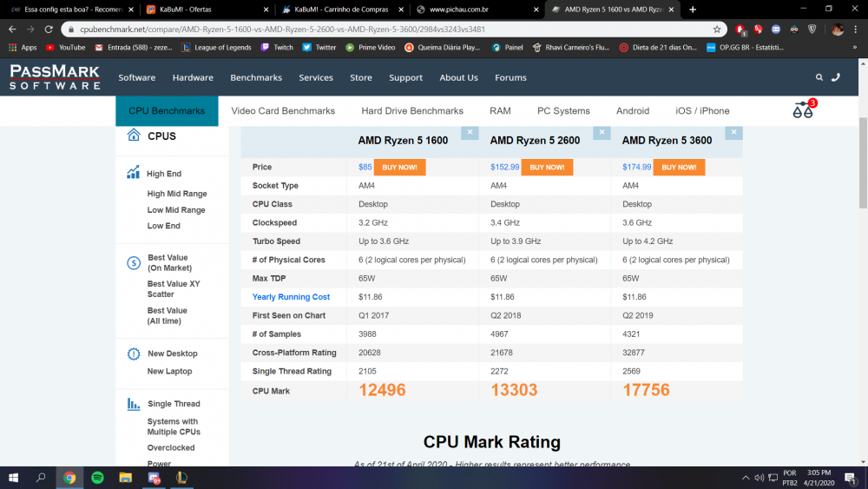Click the CPUS home icon in sidebar
The height and width of the screenshot is (489, 868).
point(134,135)
